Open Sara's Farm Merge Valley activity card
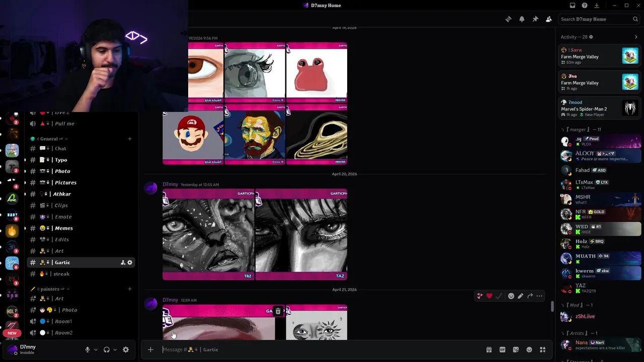Viewport: 644px width, 362px height. [600, 56]
